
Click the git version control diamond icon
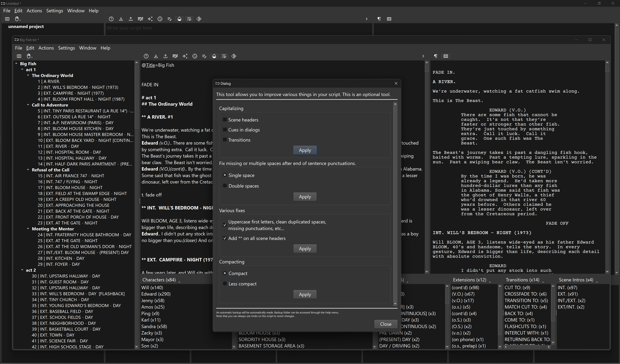[x=233, y=56]
